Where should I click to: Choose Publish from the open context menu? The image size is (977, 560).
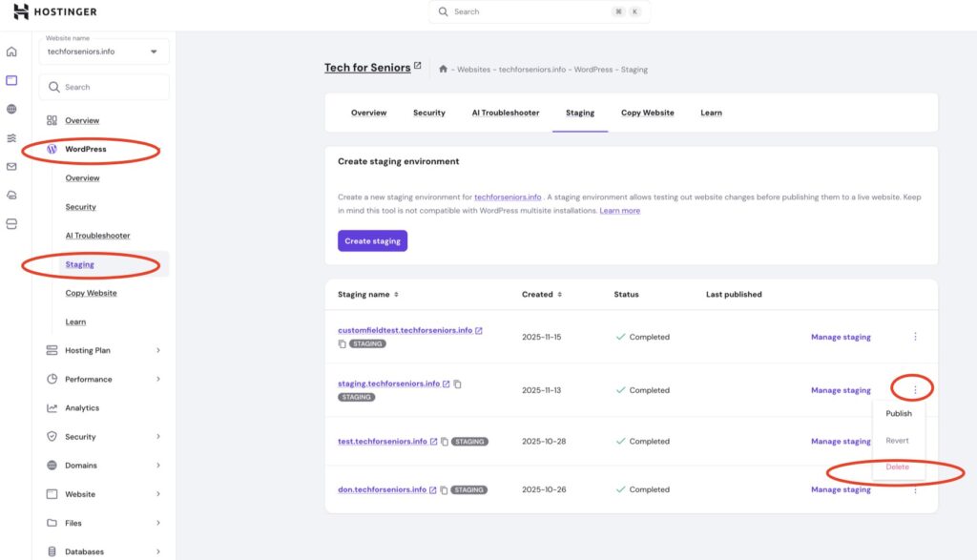(899, 414)
